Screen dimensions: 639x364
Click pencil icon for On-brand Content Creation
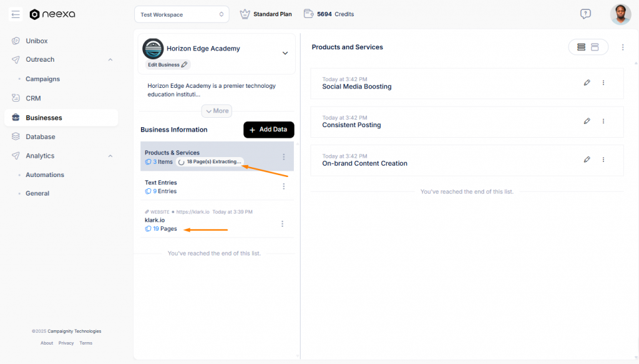(587, 160)
